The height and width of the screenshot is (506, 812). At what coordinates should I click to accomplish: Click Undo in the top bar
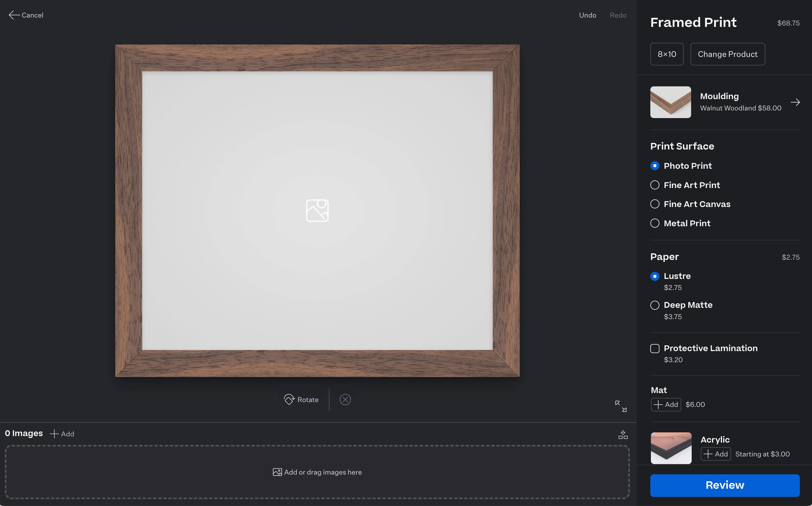(x=587, y=15)
